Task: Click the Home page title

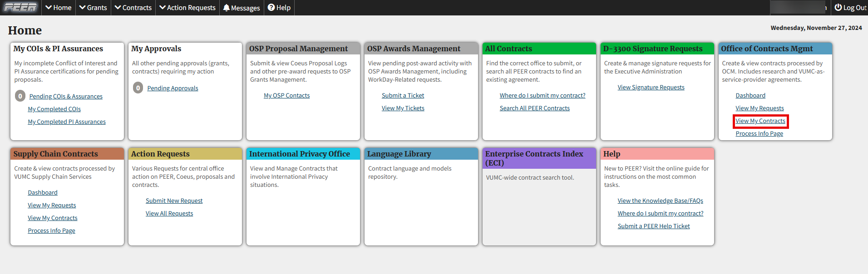Action: click(x=25, y=30)
